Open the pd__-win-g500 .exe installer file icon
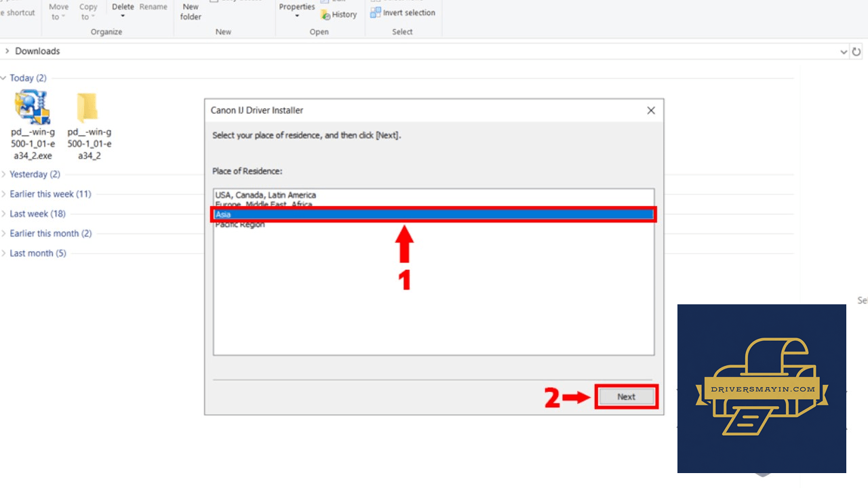The height and width of the screenshot is (488, 868). (x=31, y=107)
